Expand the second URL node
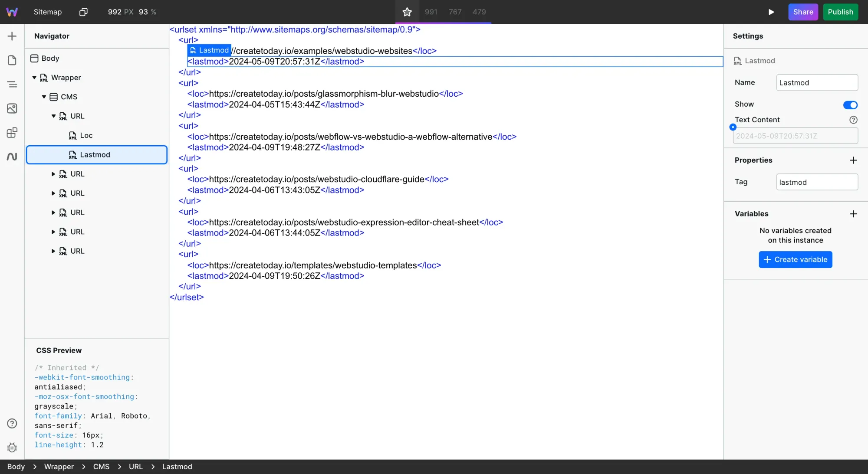The height and width of the screenshot is (474, 868). 53,174
